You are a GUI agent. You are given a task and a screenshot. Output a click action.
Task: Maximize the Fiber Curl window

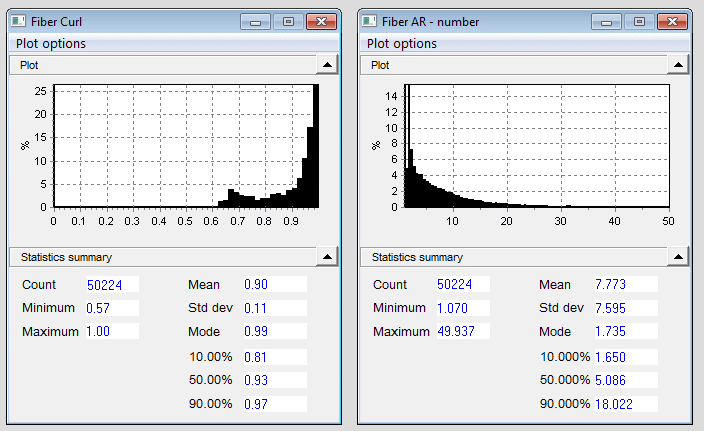(x=288, y=21)
